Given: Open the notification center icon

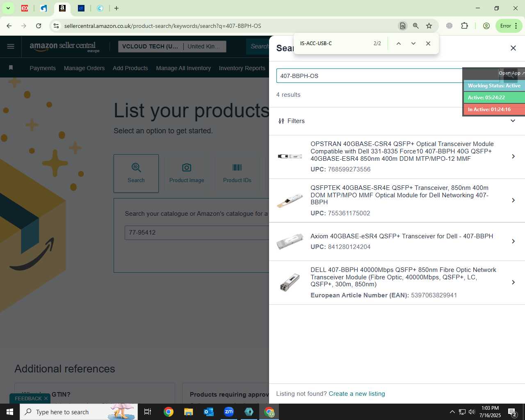Looking at the screenshot, I should pos(512,412).
